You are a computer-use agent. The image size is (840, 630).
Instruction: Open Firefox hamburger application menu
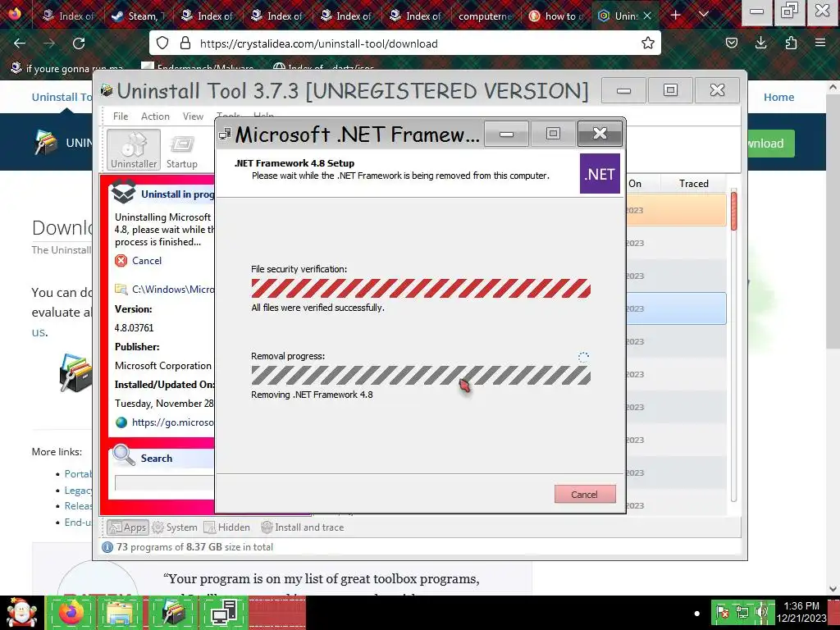click(x=819, y=43)
